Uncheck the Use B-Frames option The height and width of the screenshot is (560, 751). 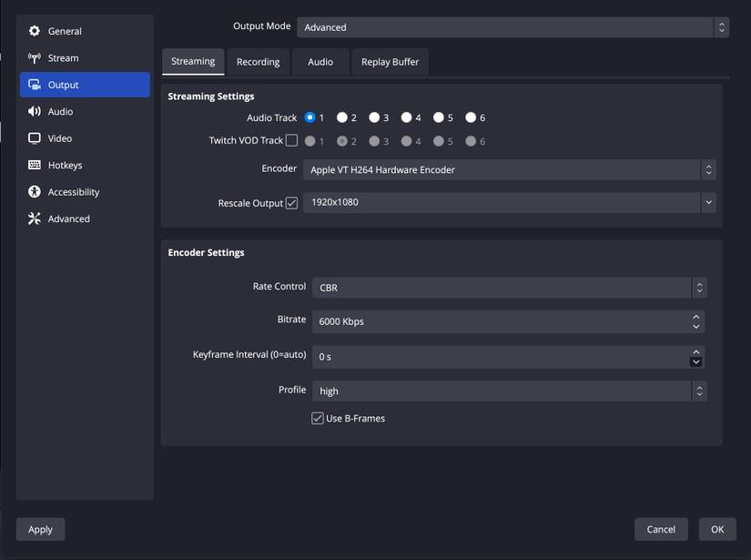coord(317,418)
